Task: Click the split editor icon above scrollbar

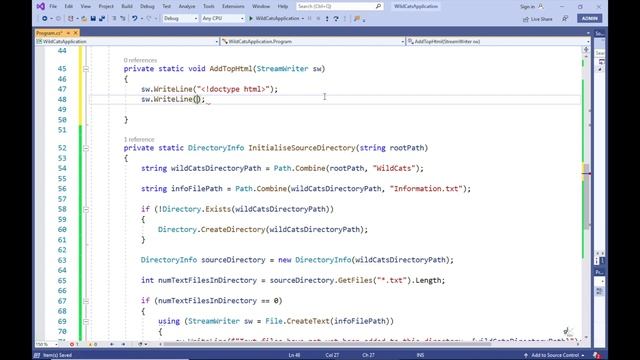Action: click(586, 49)
